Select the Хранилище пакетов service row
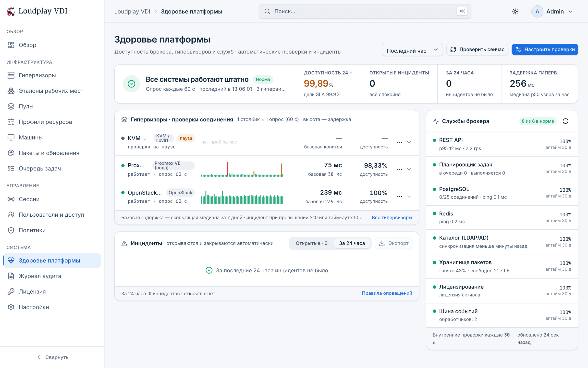Image resolution: width=588 pixels, height=368 pixels. tap(502, 266)
